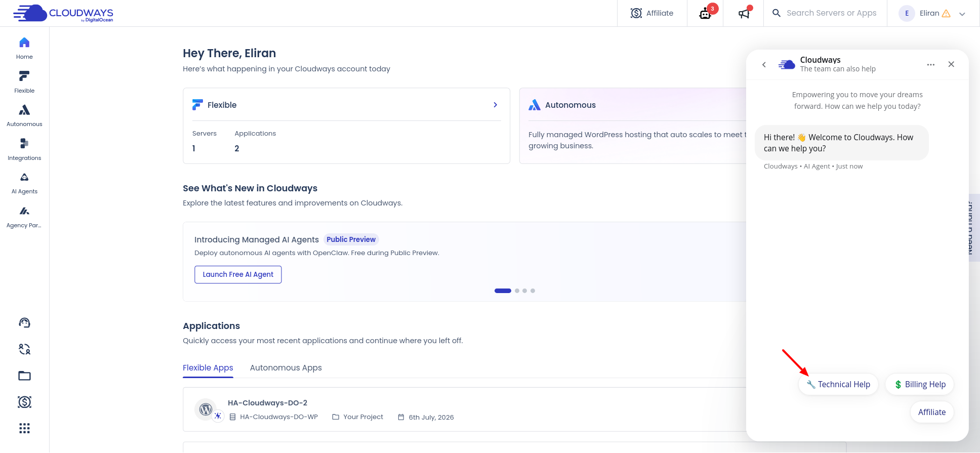
Task: Click the Cloudways chat logo icon
Action: pyautogui.click(x=787, y=64)
